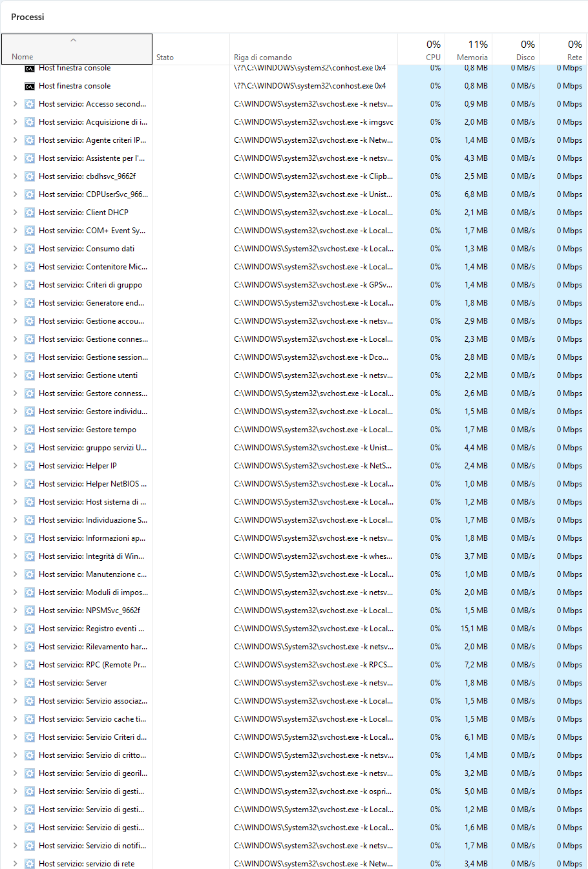Click gear icon for Moduli di impos... service

tap(30, 592)
